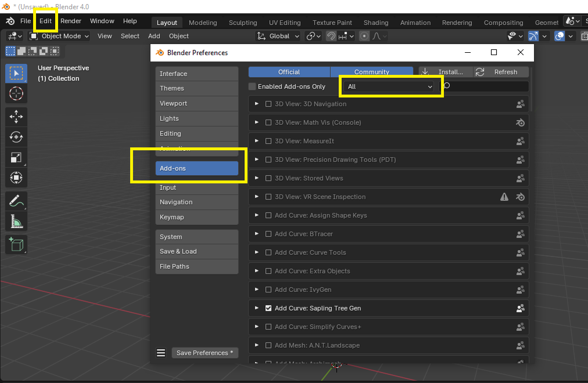
Task: Click refresh icon beside Refresh label
Action: (480, 72)
